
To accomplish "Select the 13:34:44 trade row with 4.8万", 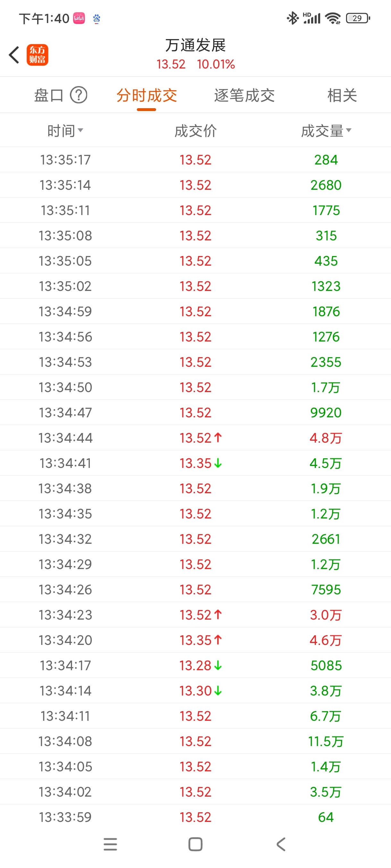I will click(195, 438).
